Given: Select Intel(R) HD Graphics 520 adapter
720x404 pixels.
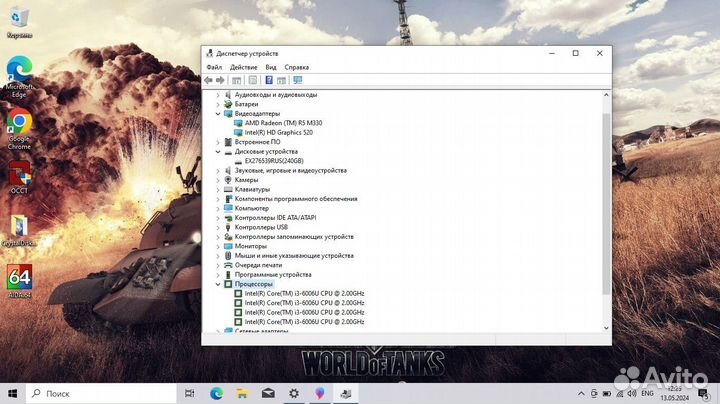Looking at the screenshot, I should [279, 132].
